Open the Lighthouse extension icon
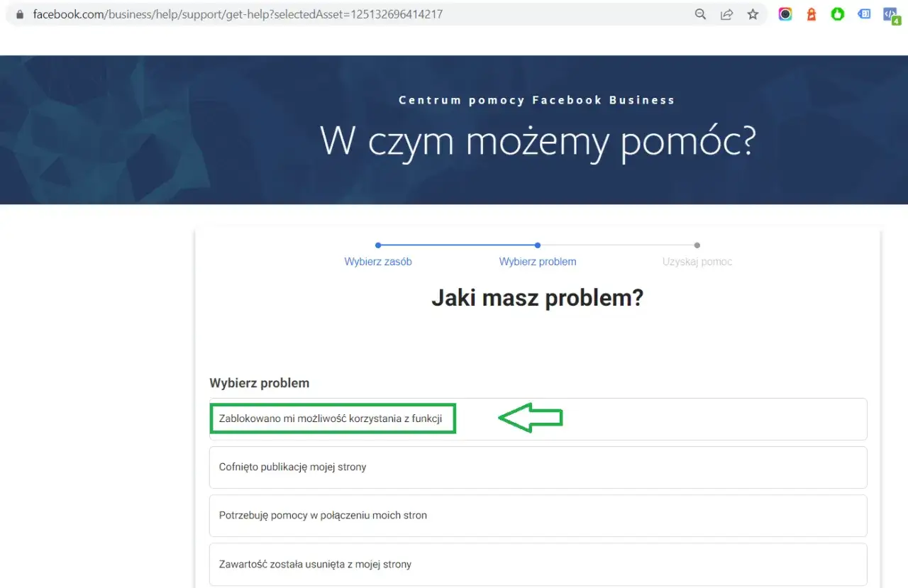The height and width of the screenshot is (588, 908). pyautogui.click(x=812, y=14)
